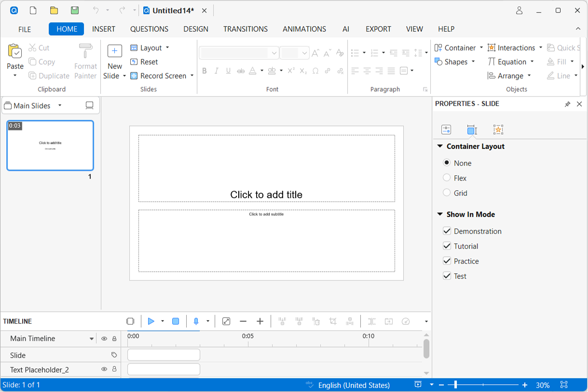Switch to the TRANSITIONS ribbon tab
This screenshot has height=392, width=588.
pos(245,29)
